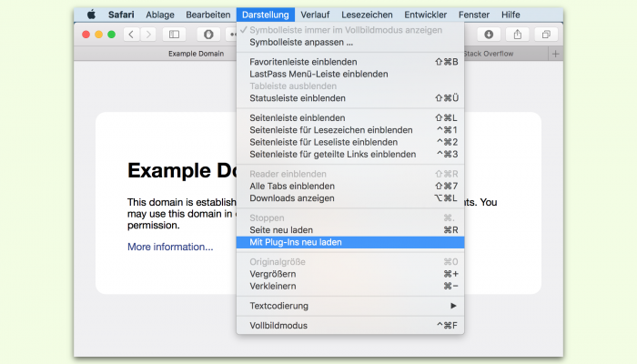Select Vergrößern to zoom in

click(350, 274)
